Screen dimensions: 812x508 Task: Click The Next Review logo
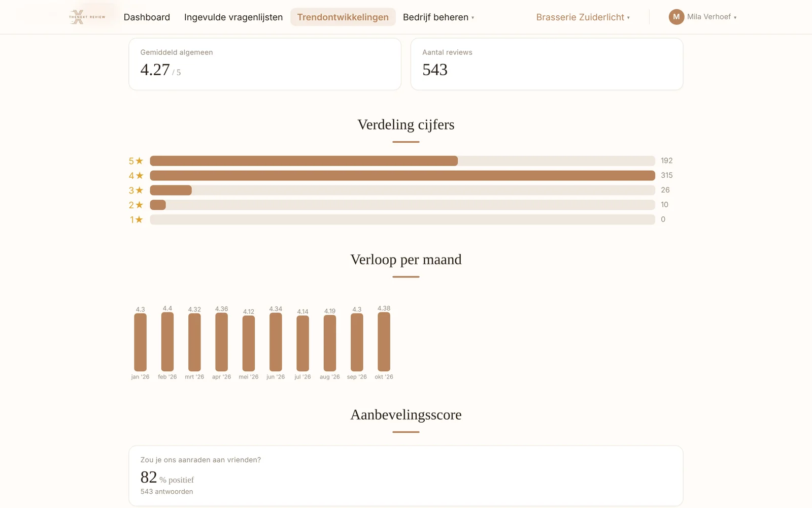coord(87,17)
